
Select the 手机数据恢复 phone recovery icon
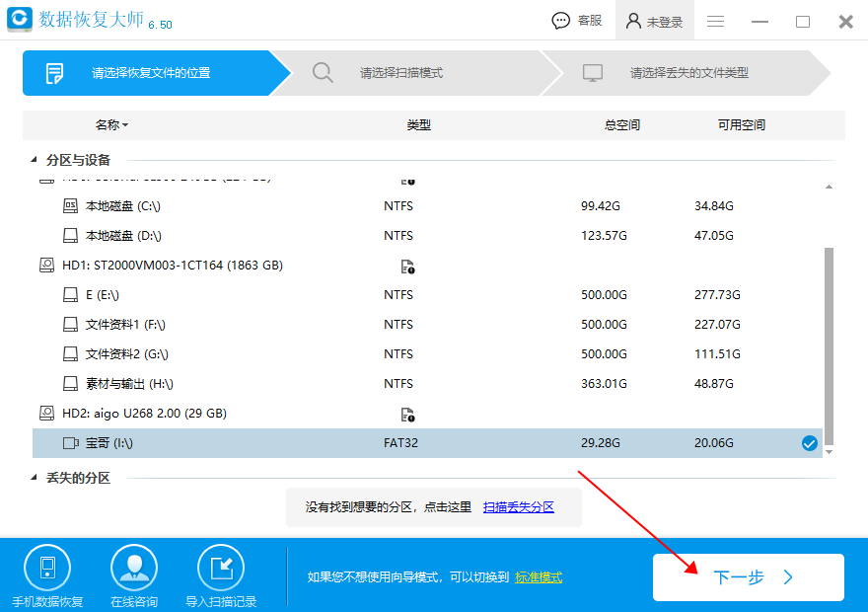pos(47,565)
